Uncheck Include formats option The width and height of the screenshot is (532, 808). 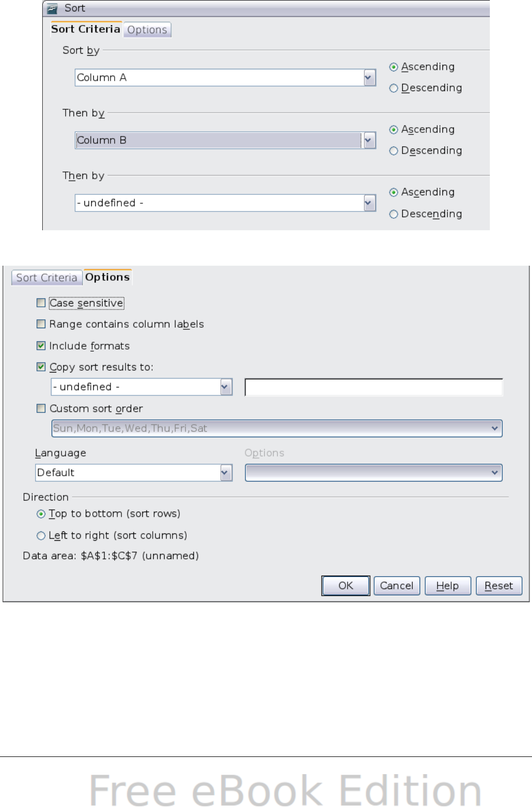coord(41,346)
